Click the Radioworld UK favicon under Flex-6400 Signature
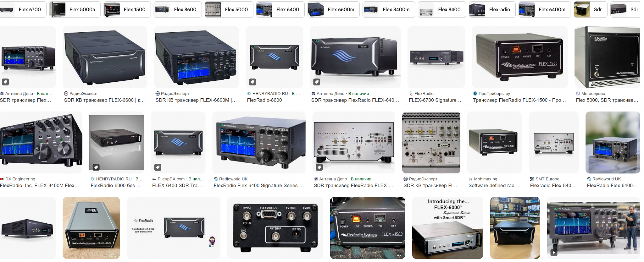 216,179
